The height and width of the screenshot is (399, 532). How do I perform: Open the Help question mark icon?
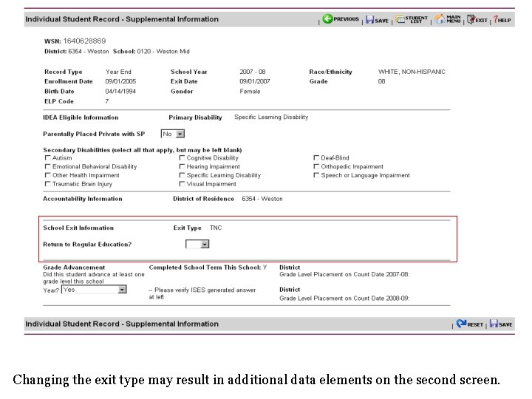pos(496,19)
